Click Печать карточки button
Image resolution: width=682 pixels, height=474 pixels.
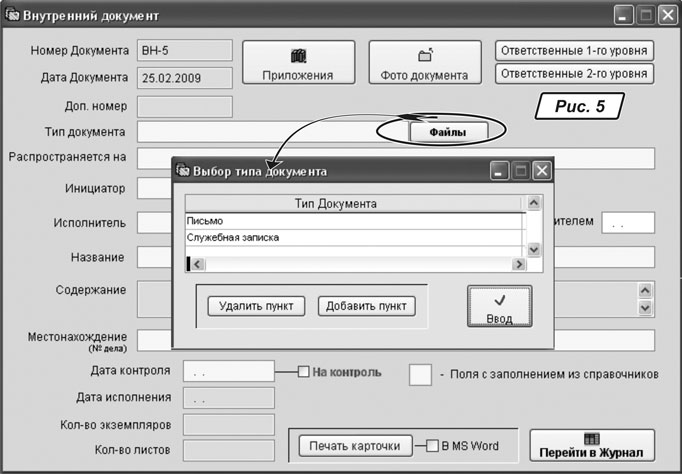coord(354,445)
